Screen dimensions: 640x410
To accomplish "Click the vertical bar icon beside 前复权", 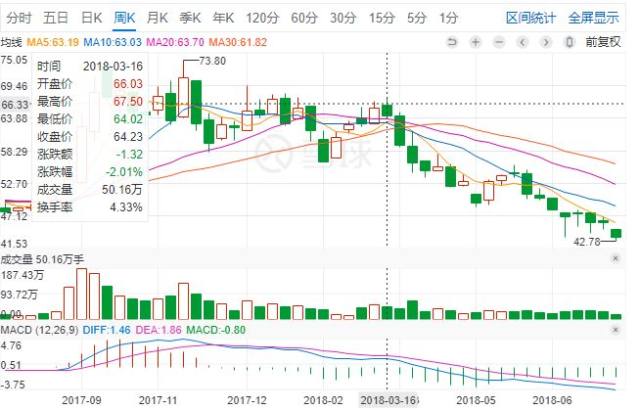I will [x=570, y=41].
